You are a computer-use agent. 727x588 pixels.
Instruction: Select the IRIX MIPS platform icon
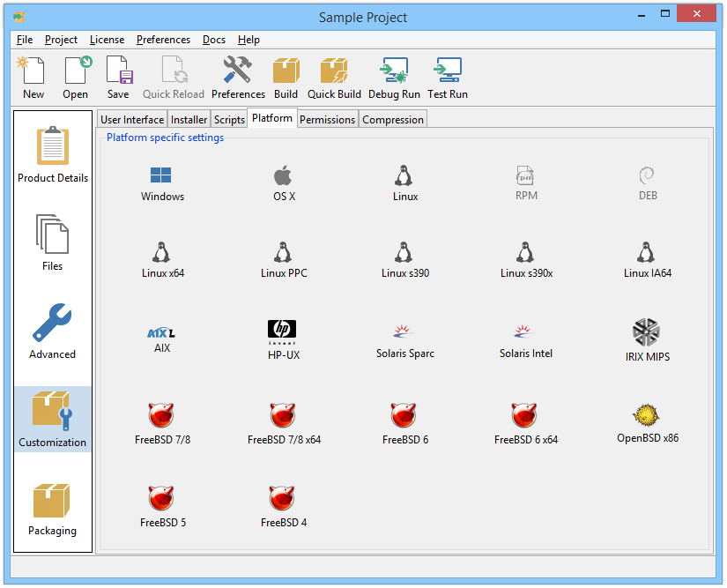click(647, 335)
